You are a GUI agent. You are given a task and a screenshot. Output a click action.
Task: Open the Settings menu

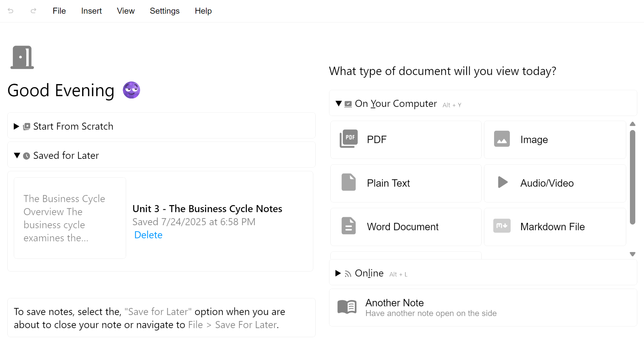pos(164,11)
